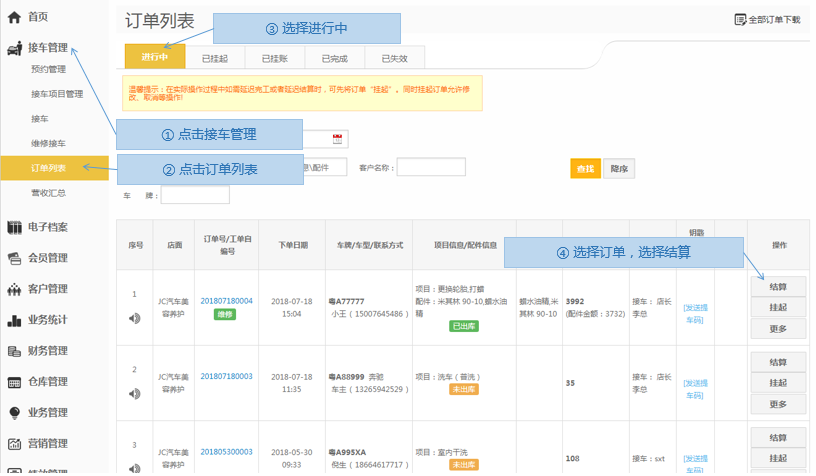Click the 电子档案 books icon in sidebar
The image size is (816, 476).
click(x=14, y=227)
